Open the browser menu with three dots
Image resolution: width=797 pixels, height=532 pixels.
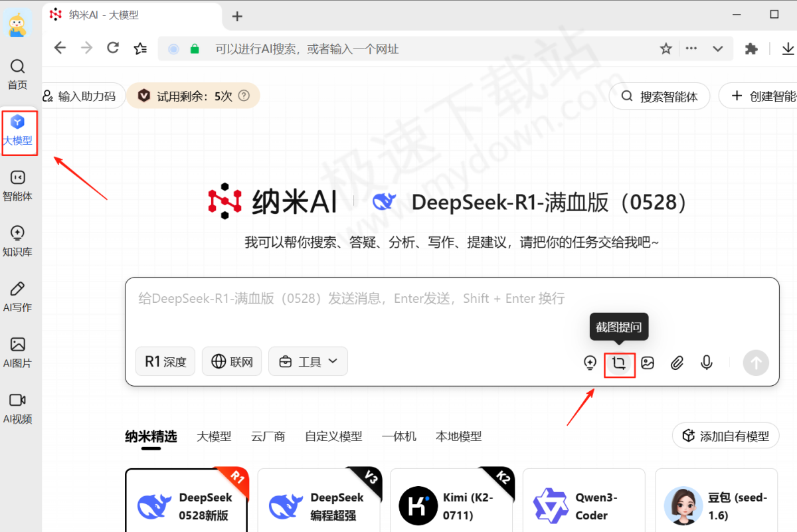point(691,48)
